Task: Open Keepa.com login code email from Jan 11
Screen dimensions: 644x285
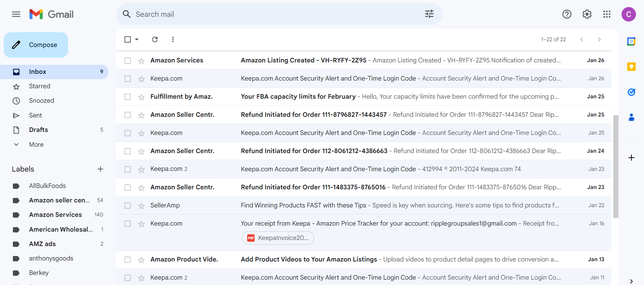Action: (x=364, y=277)
